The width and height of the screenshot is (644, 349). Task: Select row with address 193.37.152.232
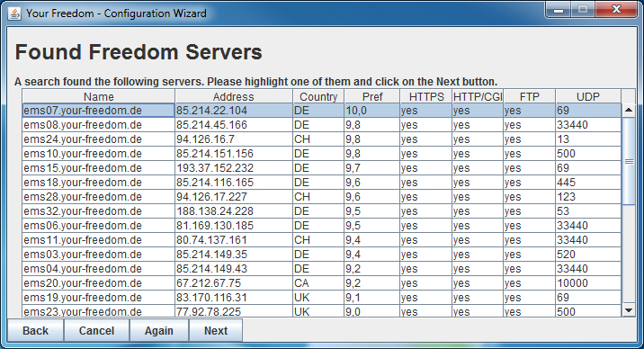pos(322,168)
